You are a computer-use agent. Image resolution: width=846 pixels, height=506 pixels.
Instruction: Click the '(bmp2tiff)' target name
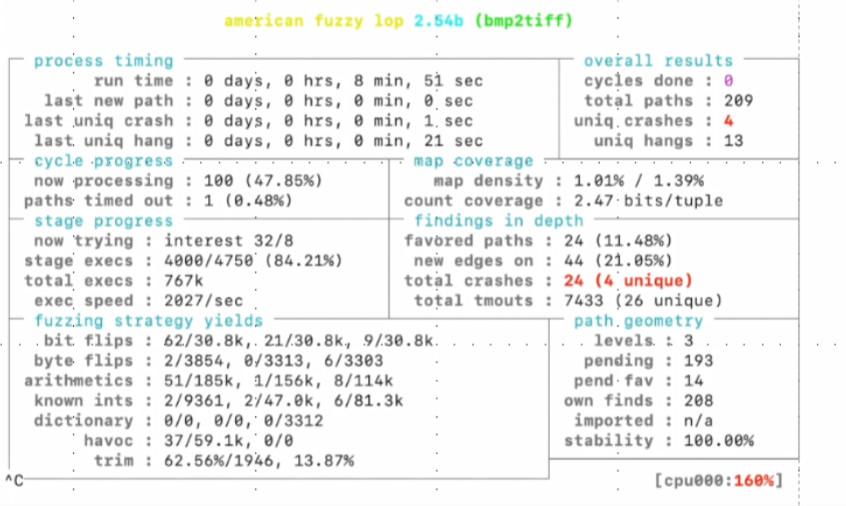pos(523,21)
